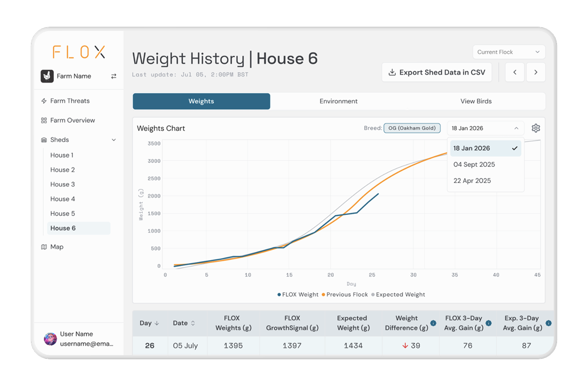
Task: Sort by Date using the sort arrows
Action: click(193, 323)
